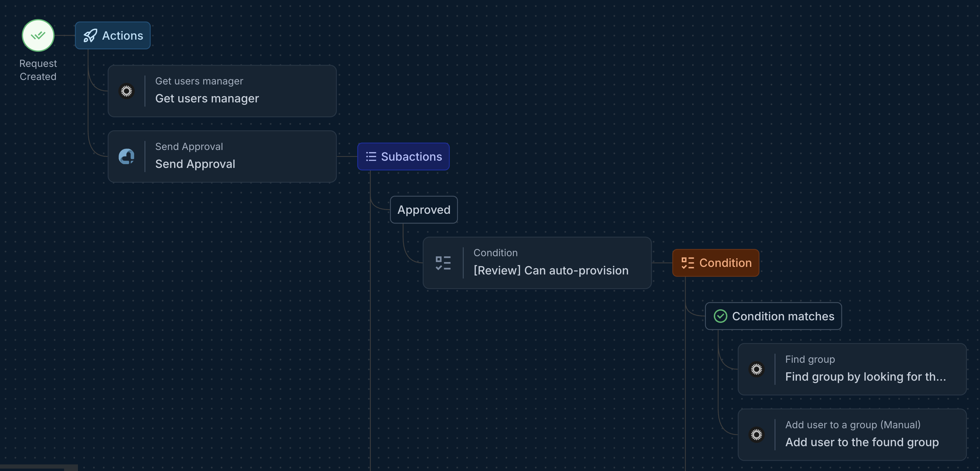Click the Request Created trigger circle
The width and height of the screenshot is (980, 471).
pyautogui.click(x=38, y=36)
